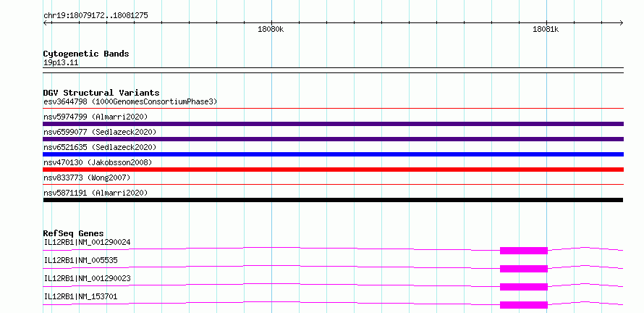Open the RefSeq Genes track title
The image size is (644, 313).
click(x=74, y=233)
